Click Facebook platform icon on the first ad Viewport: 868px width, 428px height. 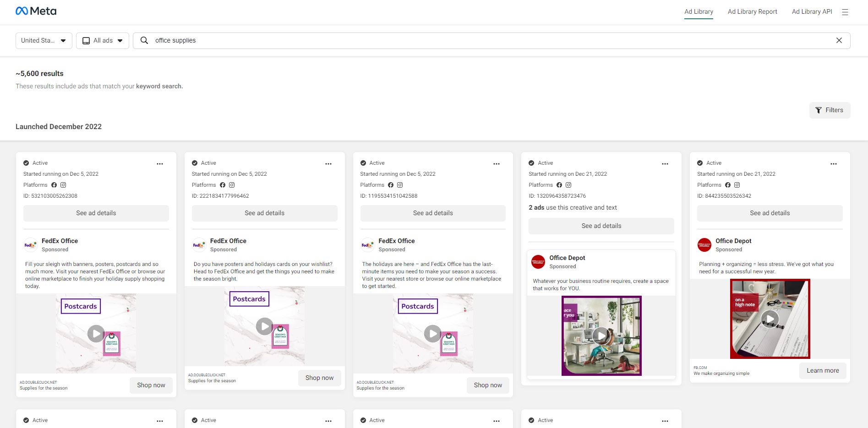click(x=54, y=185)
